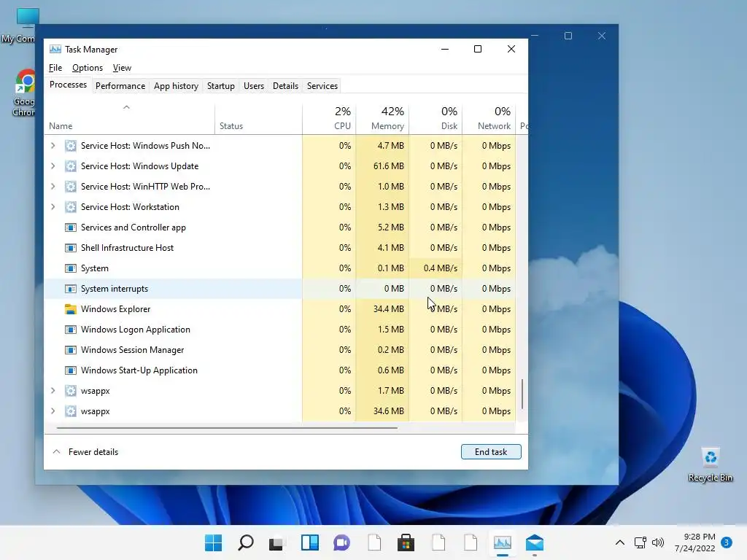
Task: Open Task View on the taskbar
Action: (276, 542)
